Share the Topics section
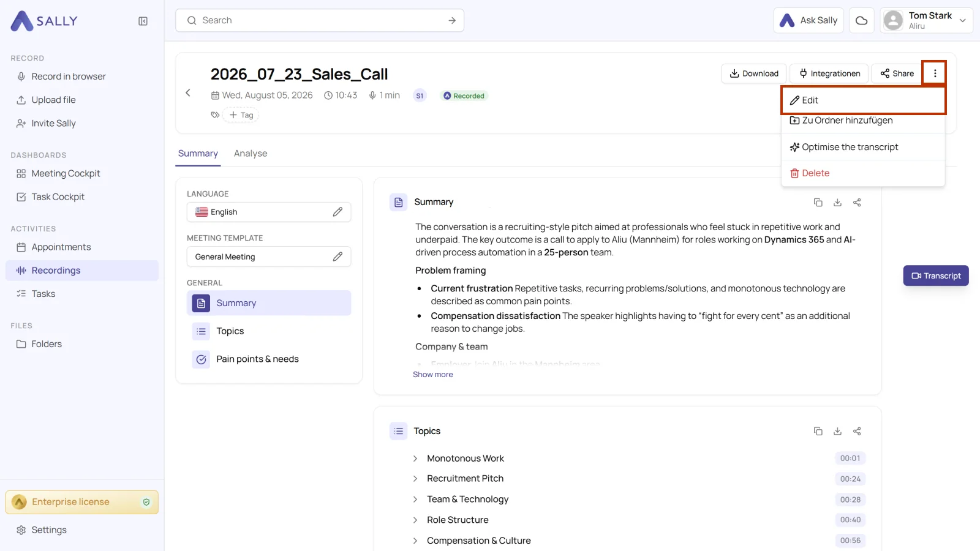This screenshot has height=551, width=980. [857, 432]
